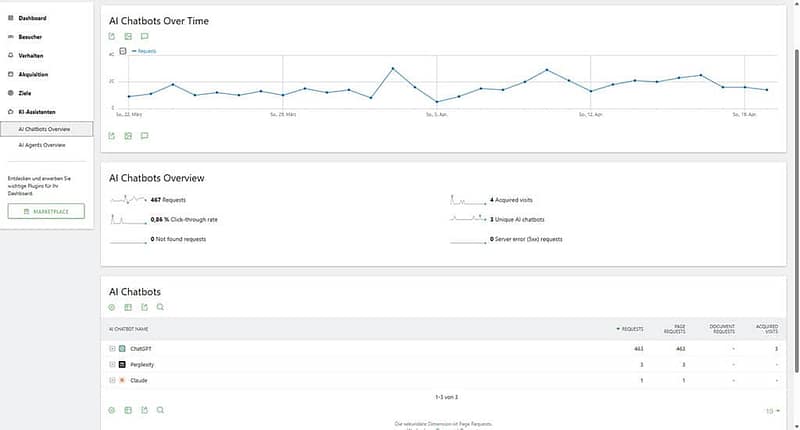Select AI Chatbots Overview submenu item
This screenshot has width=800, height=430.
point(46,129)
